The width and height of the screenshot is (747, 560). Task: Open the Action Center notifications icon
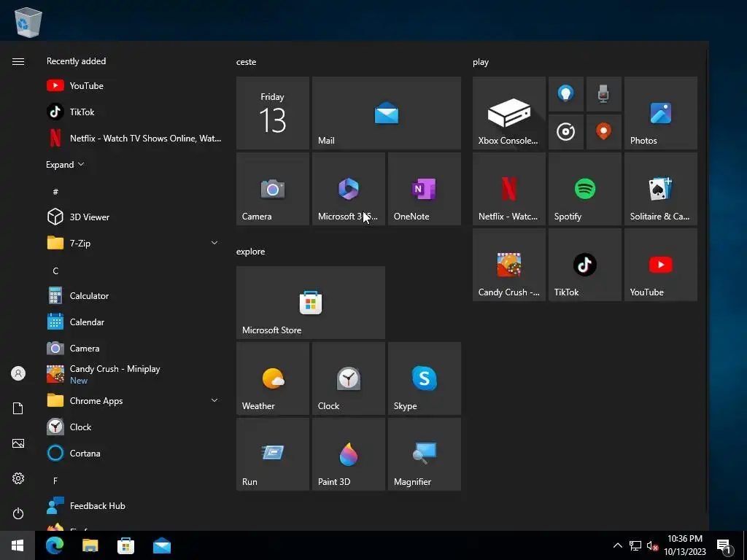coord(724,545)
